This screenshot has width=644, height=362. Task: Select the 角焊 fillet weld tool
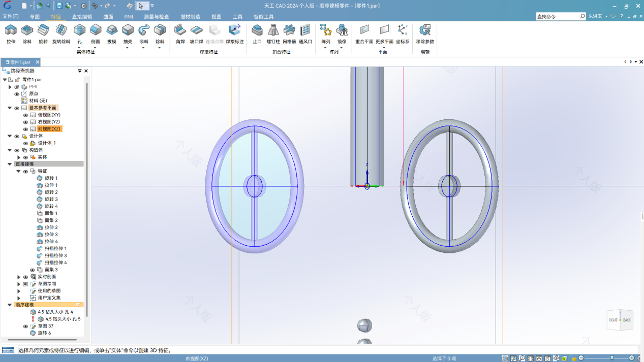click(x=180, y=34)
